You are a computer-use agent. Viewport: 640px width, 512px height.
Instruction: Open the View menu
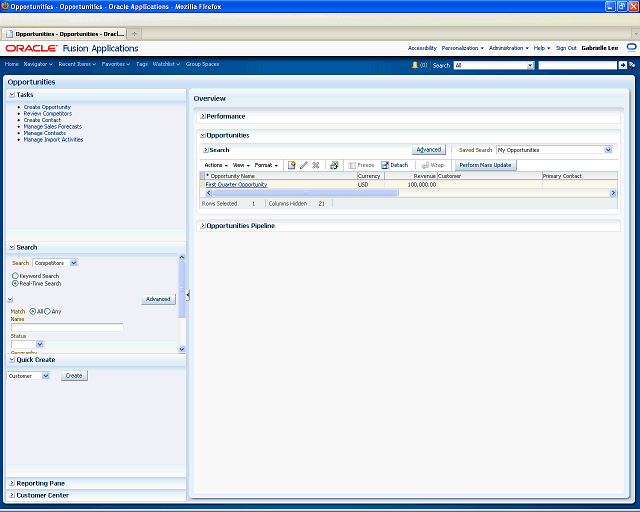[241, 165]
